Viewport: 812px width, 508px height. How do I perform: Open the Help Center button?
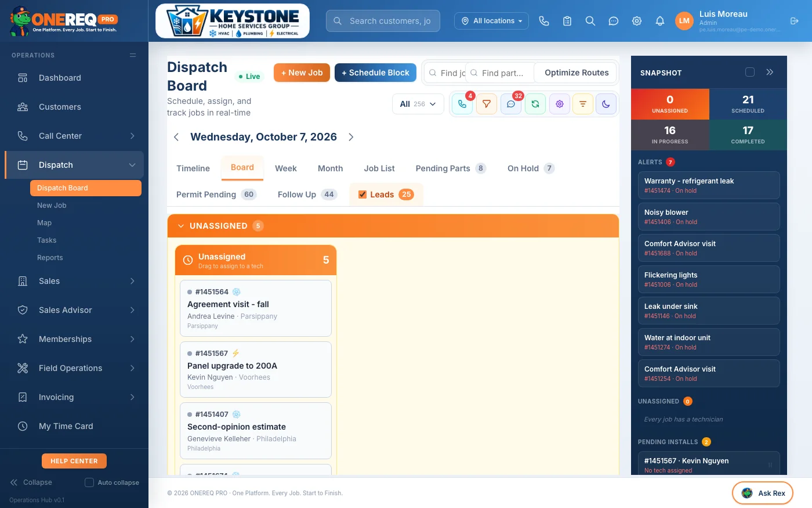[74, 461]
